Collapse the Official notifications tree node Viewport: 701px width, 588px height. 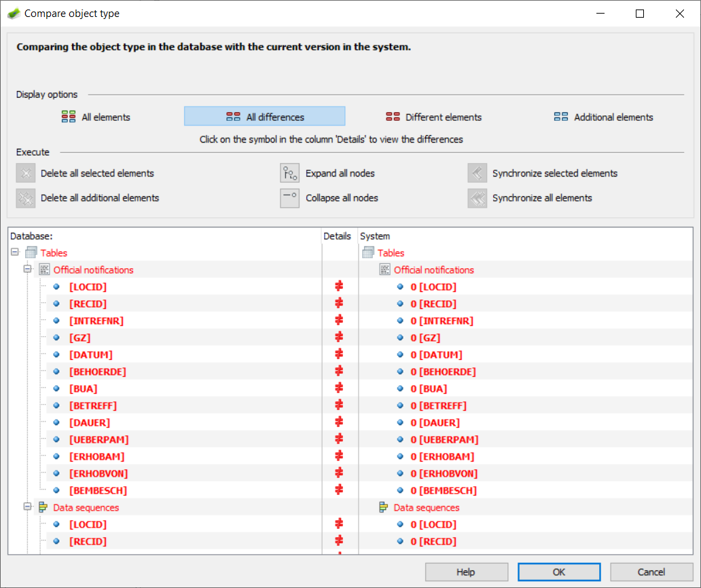28,269
